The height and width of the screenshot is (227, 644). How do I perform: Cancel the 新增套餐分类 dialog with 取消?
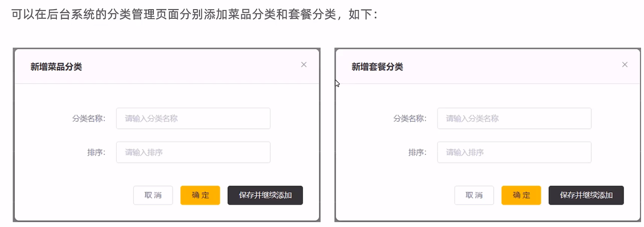(x=474, y=195)
